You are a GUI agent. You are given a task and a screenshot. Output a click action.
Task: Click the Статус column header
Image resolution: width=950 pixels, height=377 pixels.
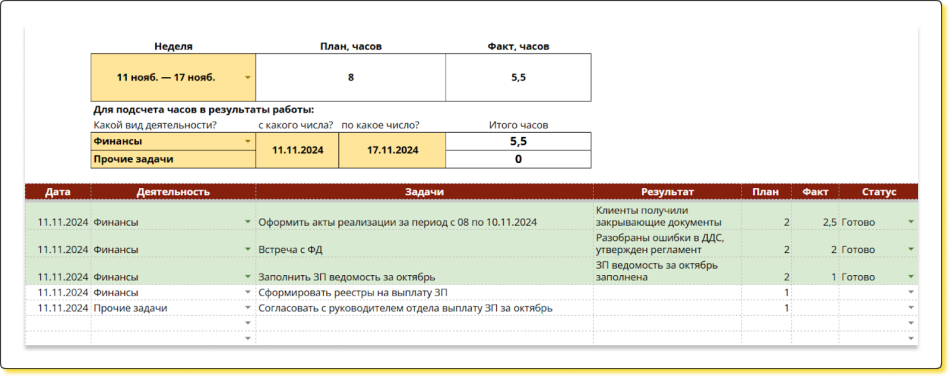tap(879, 192)
